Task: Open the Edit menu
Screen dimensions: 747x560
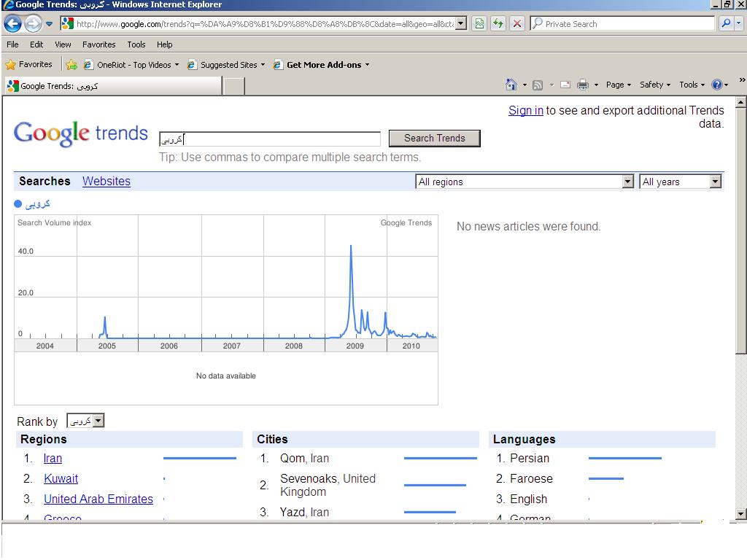Action: coord(36,44)
